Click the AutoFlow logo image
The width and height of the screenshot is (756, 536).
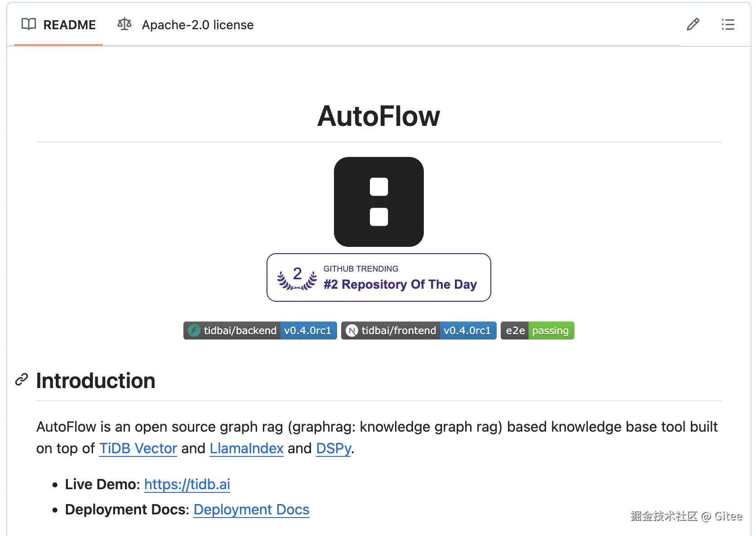tap(379, 202)
